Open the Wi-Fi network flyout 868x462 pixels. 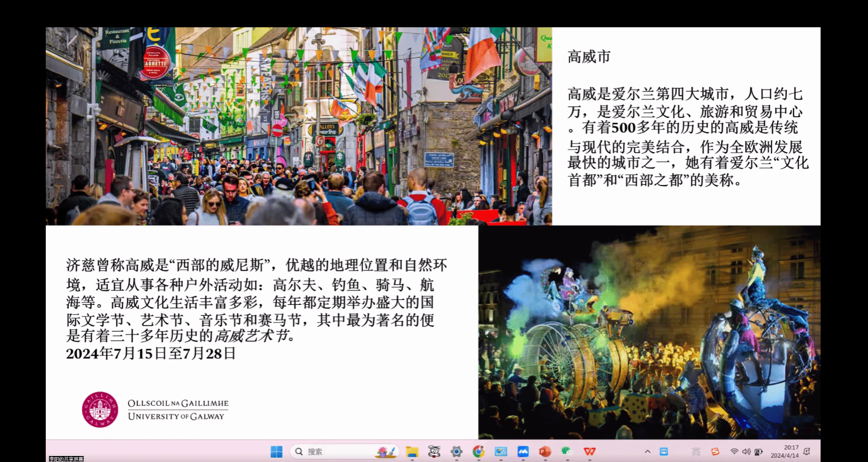coord(734,452)
